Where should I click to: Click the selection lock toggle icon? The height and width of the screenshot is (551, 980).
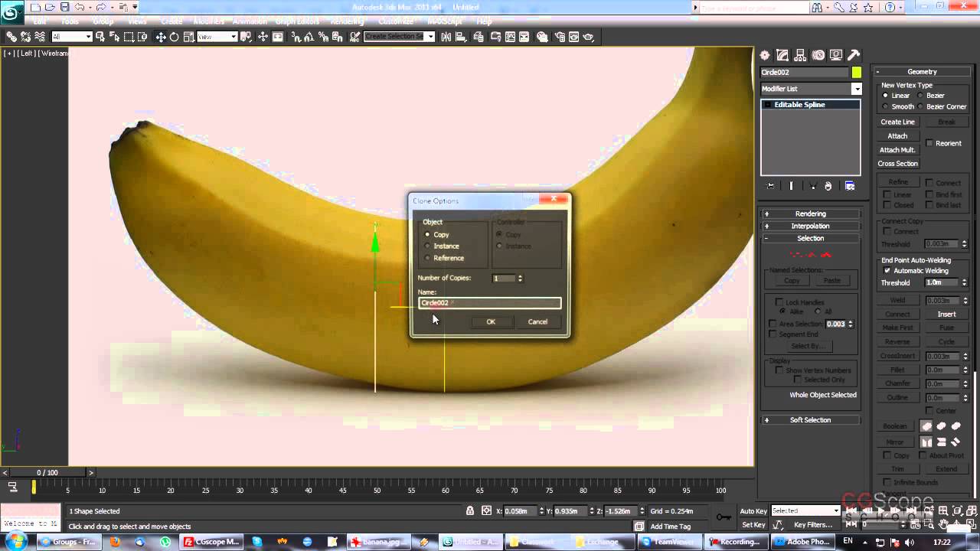point(470,510)
